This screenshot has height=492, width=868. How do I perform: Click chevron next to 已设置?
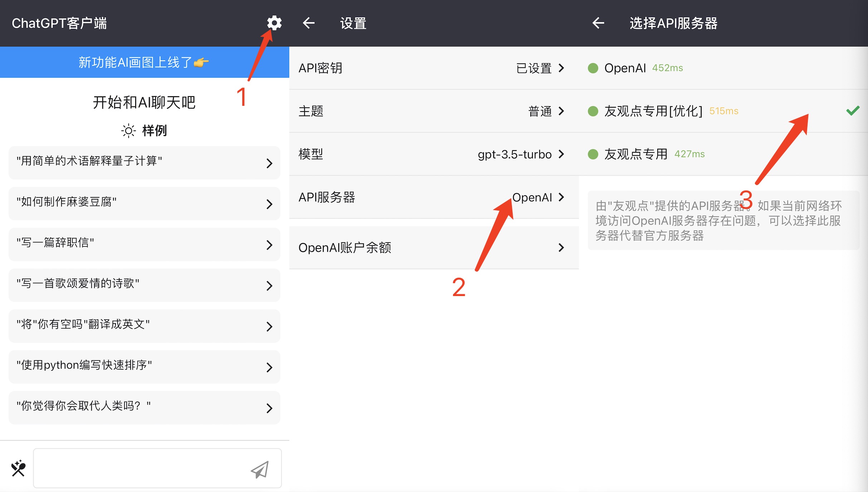[x=561, y=68]
